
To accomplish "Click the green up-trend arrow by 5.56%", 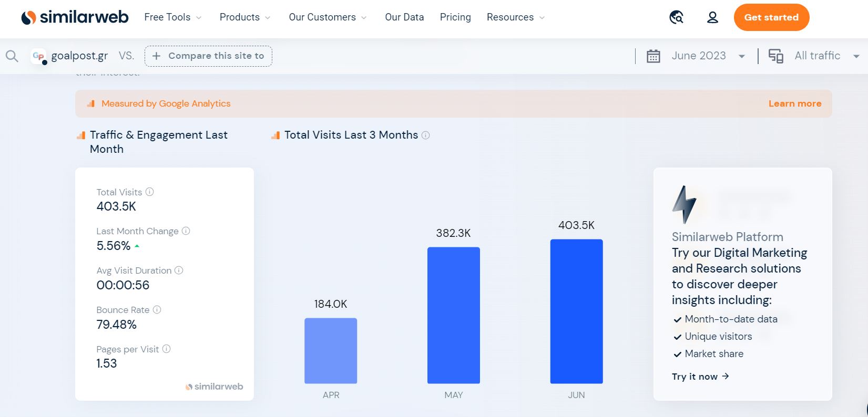I will [x=137, y=246].
